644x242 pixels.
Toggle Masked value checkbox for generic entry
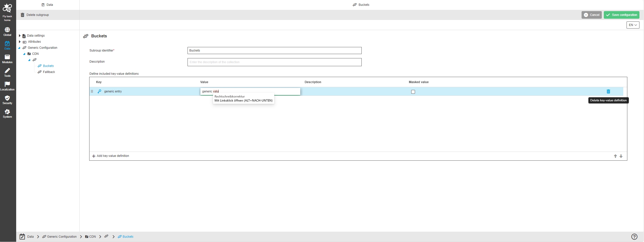click(413, 92)
